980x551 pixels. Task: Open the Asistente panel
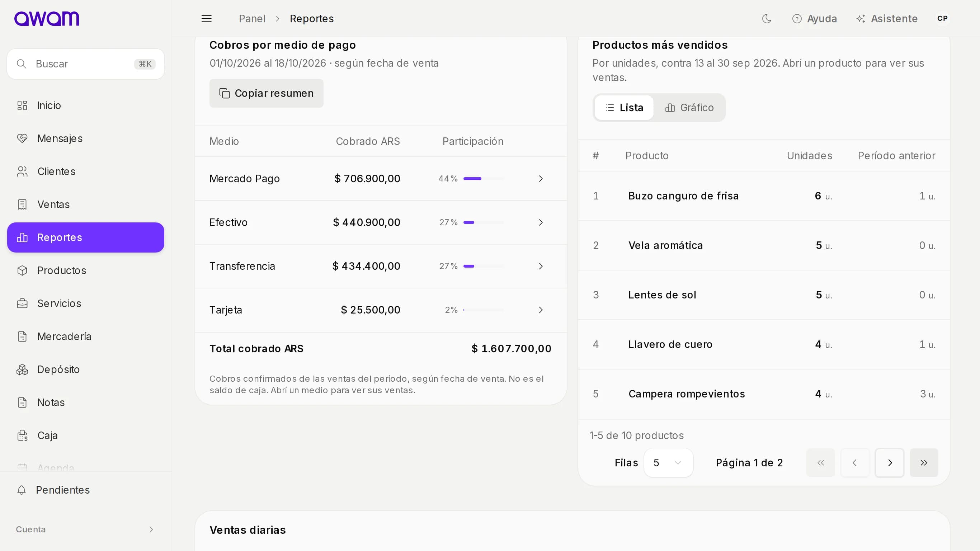click(886, 18)
